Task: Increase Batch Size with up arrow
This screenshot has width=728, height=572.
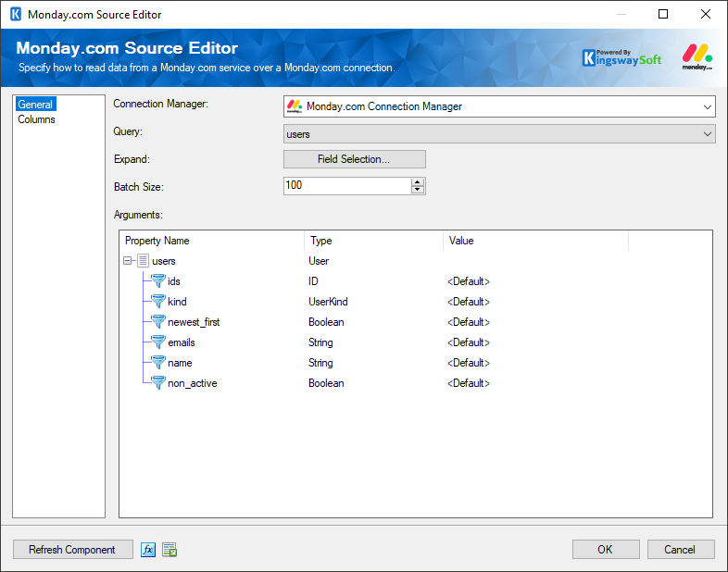Action: point(418,181)
